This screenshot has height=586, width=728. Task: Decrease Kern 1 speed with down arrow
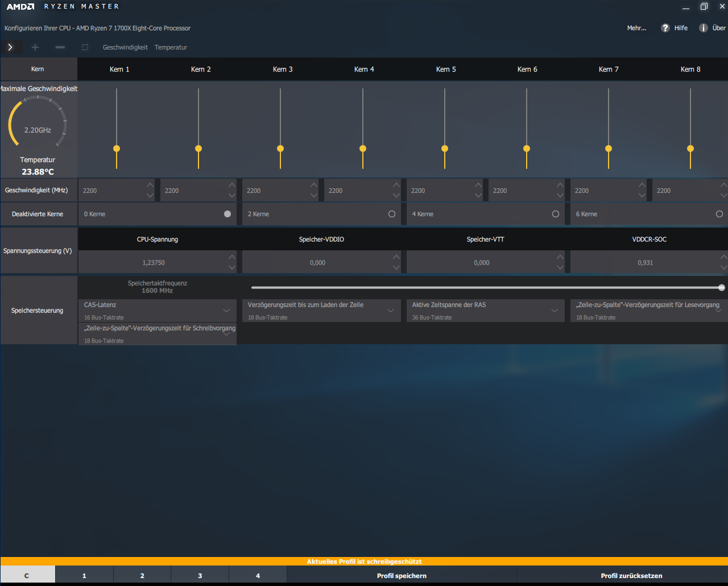[150, 196]
